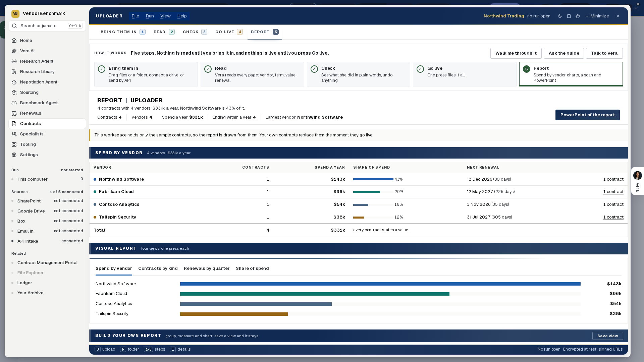
Task: Click Walk me through it
Action: click(516, 53)
